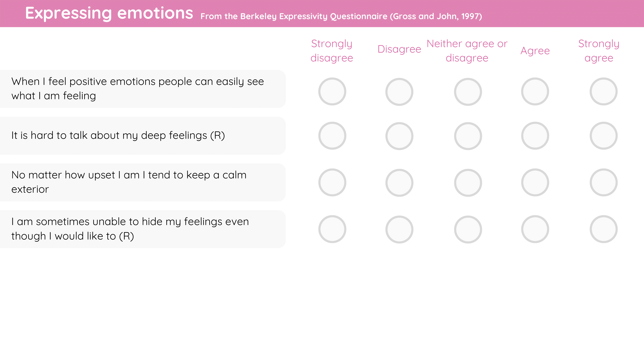Select Strongly disagree for positive emotions statement
Screen dimensions: 644x362
pyautogui.click(x=332, y=91)
